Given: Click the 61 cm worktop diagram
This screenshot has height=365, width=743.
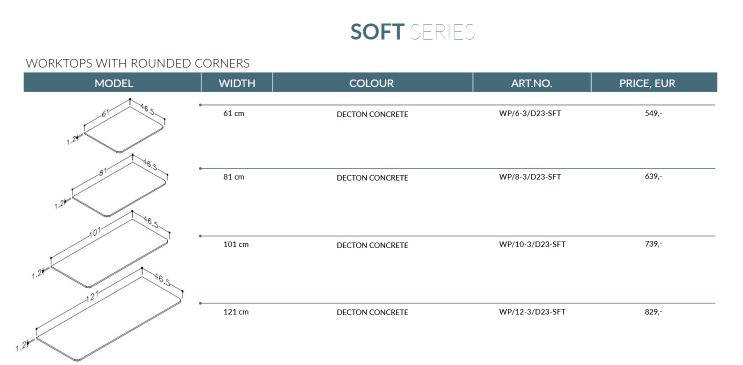Looking at the screenshot, I should click(118, 126).
